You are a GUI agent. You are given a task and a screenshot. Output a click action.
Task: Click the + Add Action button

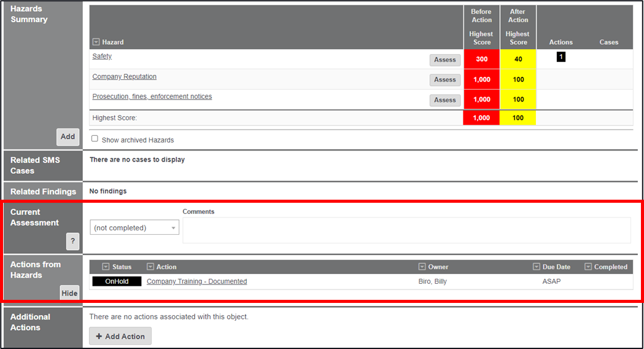click(120, 336)
